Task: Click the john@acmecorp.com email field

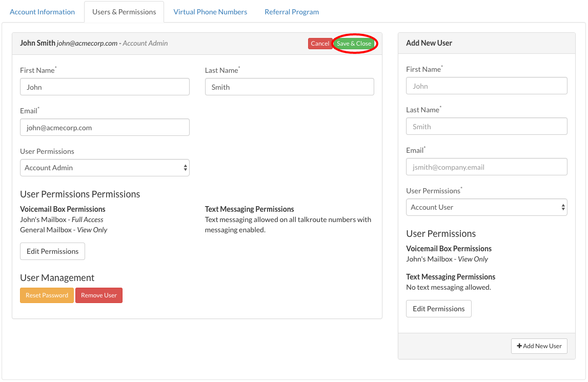Action: point(105,127)
